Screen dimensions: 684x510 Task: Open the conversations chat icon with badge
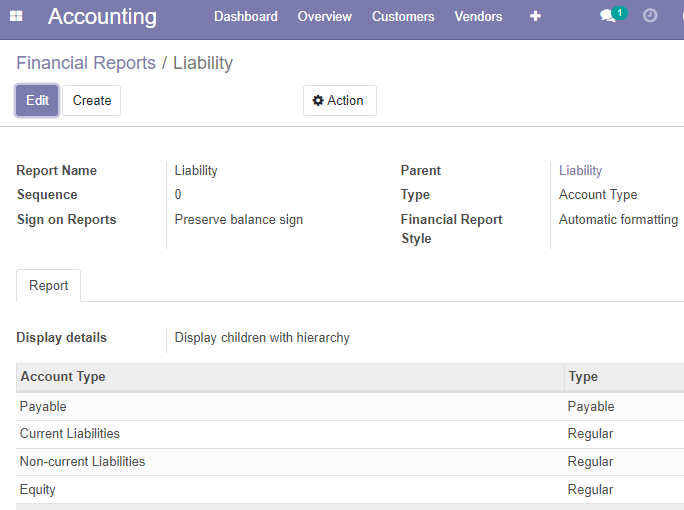tap(612, 15)
